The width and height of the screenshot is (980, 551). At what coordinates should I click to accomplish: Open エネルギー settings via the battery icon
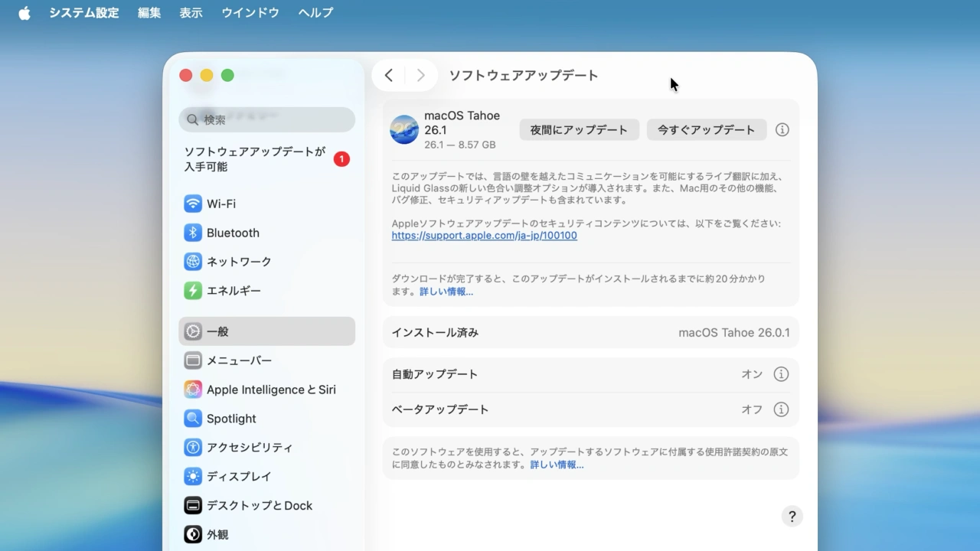192,291
